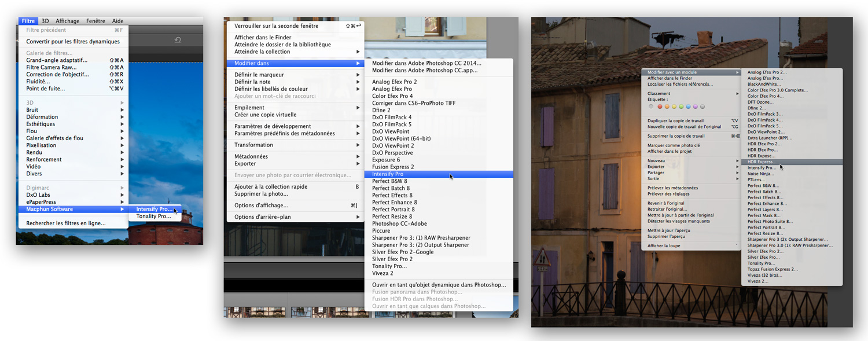
Task: Apply the blue Étiquette color label
Action: [689, 107]
